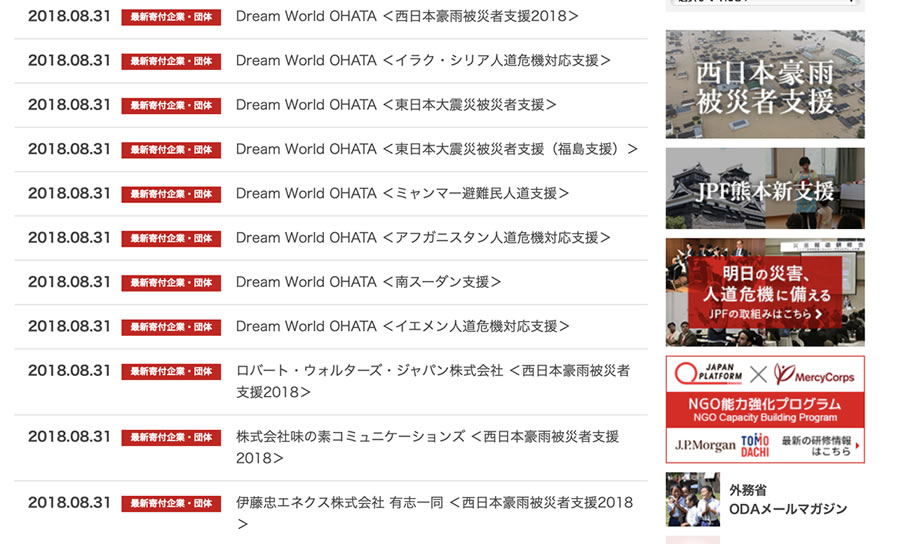Screen dimensions: 900x544
Task: Click the 明日の災害、人道危機に備える banner
Action: click(x=765, y=292)
